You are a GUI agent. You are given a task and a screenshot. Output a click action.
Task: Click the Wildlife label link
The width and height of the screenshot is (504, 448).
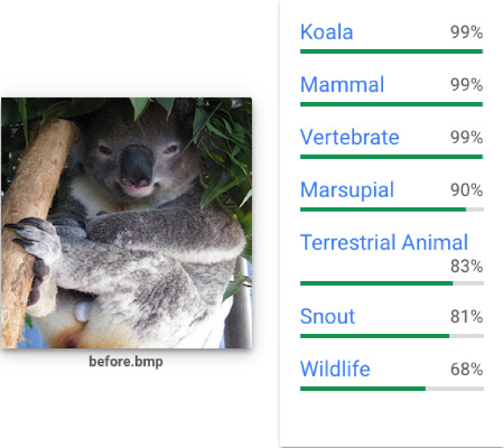335,369
